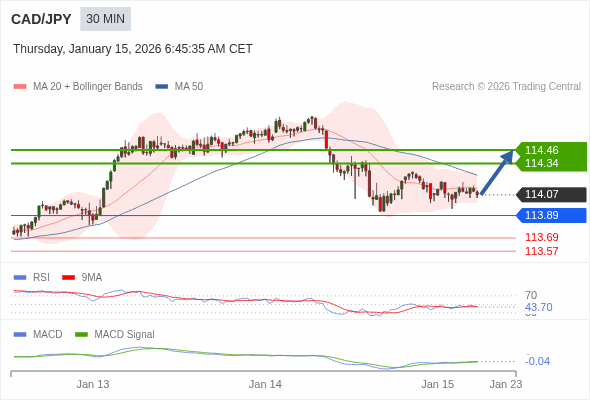Screen dimensions: 590x400
Task: Select the CAD/JPY pair title
Action: pyautogui.click(x=41, y=19)
